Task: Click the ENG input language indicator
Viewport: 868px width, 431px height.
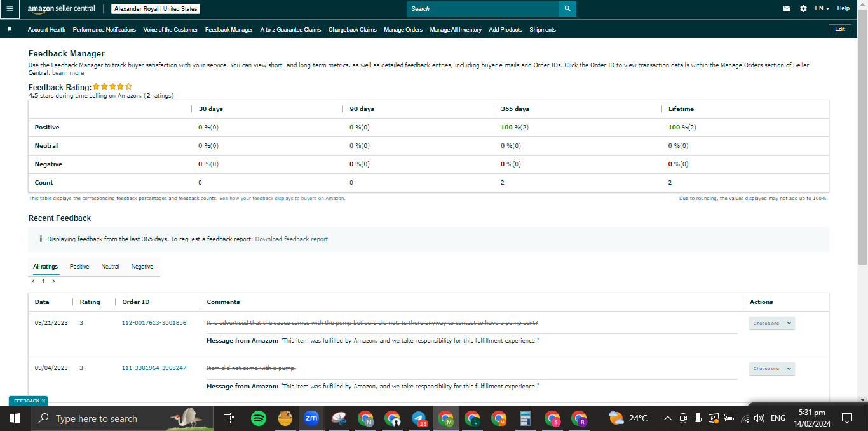Action: point(778,418)
